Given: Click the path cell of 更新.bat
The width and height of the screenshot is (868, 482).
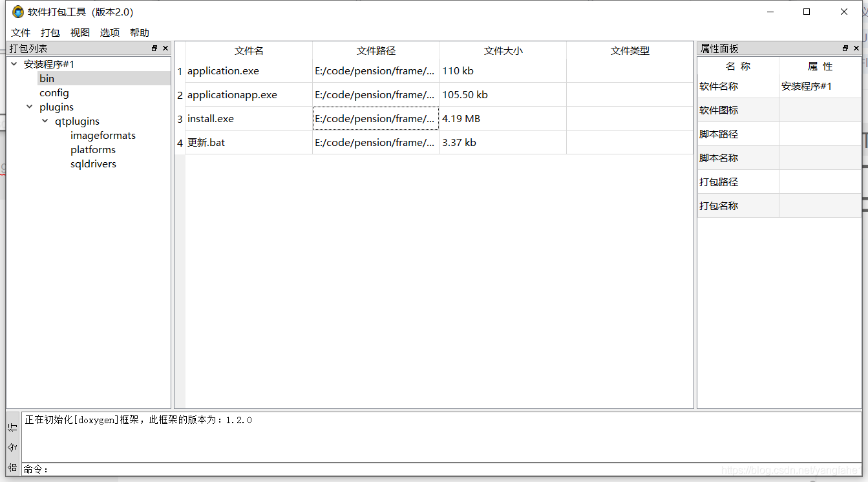Looking at the screenshot, I should [x=376, y=143].
